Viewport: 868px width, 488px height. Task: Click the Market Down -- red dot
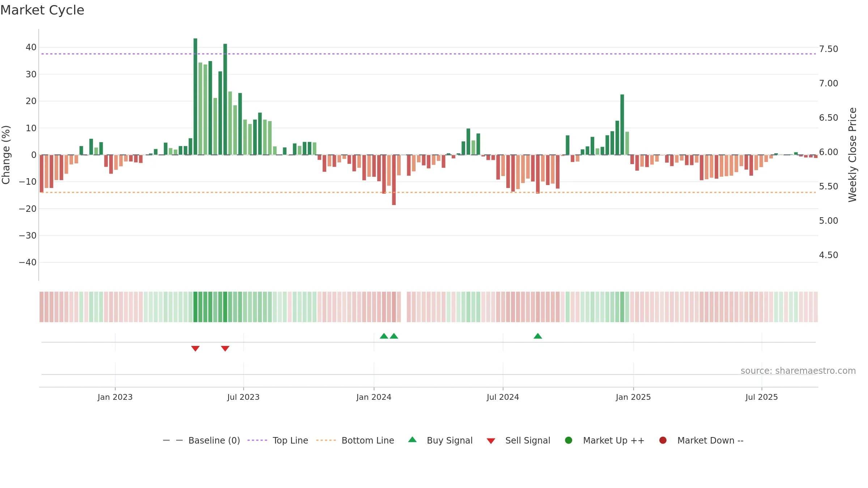[x=663, y=440]
